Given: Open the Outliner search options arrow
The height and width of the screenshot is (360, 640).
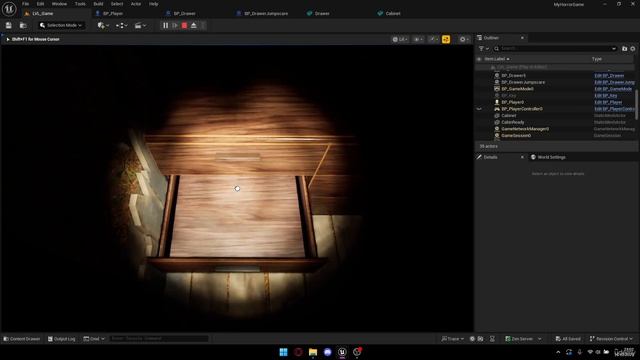Looking at the screenshot, I should pos(614,49).
